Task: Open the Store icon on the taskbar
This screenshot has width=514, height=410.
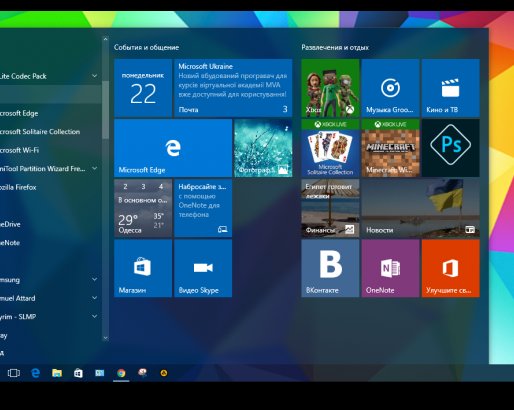Action: (78, 373)
